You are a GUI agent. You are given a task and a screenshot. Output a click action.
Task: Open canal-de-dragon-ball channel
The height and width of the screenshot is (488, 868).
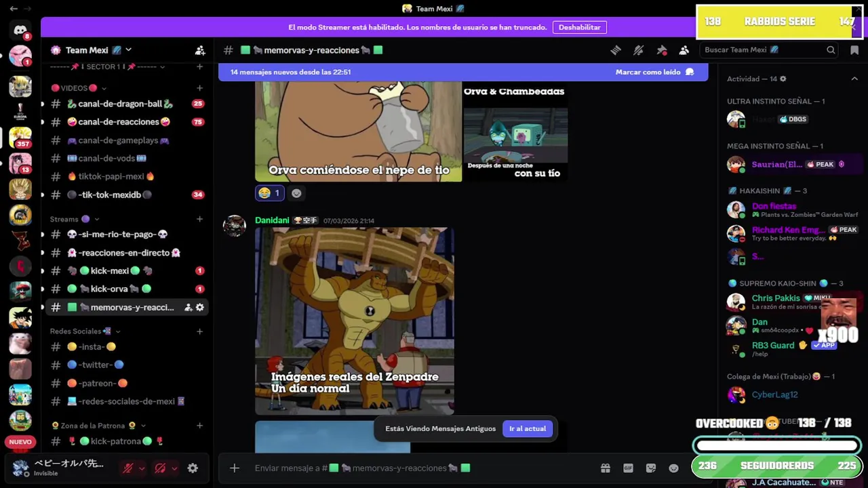(126, 104)
